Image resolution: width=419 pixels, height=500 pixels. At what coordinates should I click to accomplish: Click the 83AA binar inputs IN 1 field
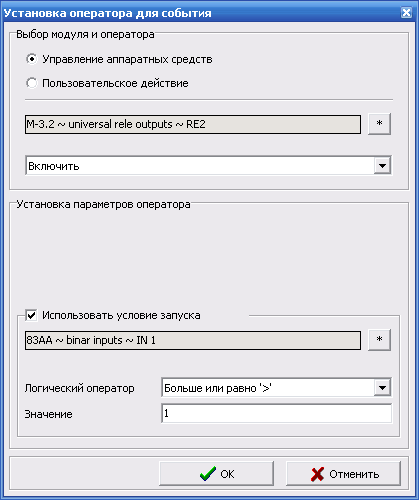pyautogui.click(x=193, y=340)
